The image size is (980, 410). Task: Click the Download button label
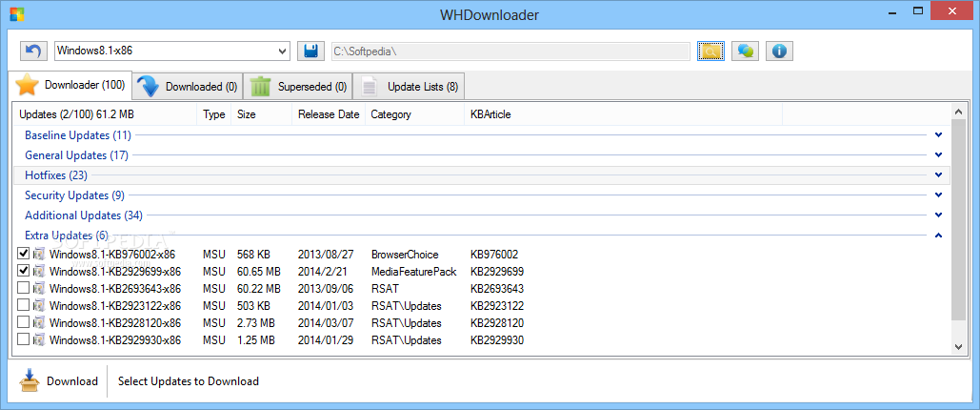[72, 381]
